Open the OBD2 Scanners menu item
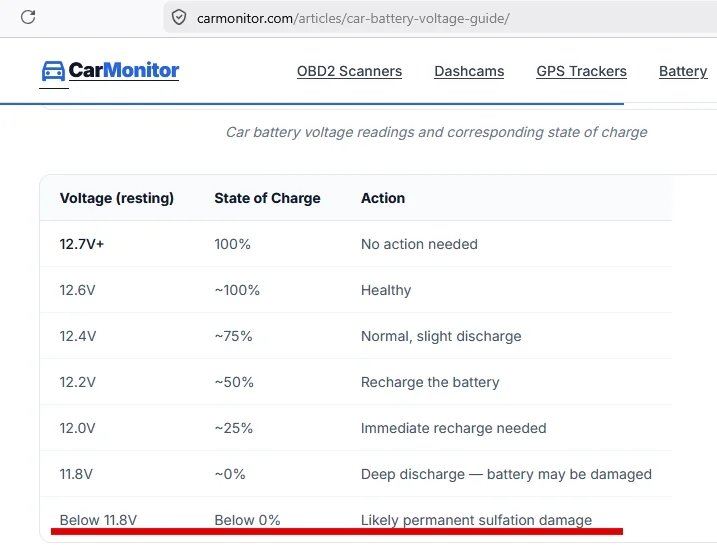The image size is (717, 556). pyautogui.click(x=349, y=71)
